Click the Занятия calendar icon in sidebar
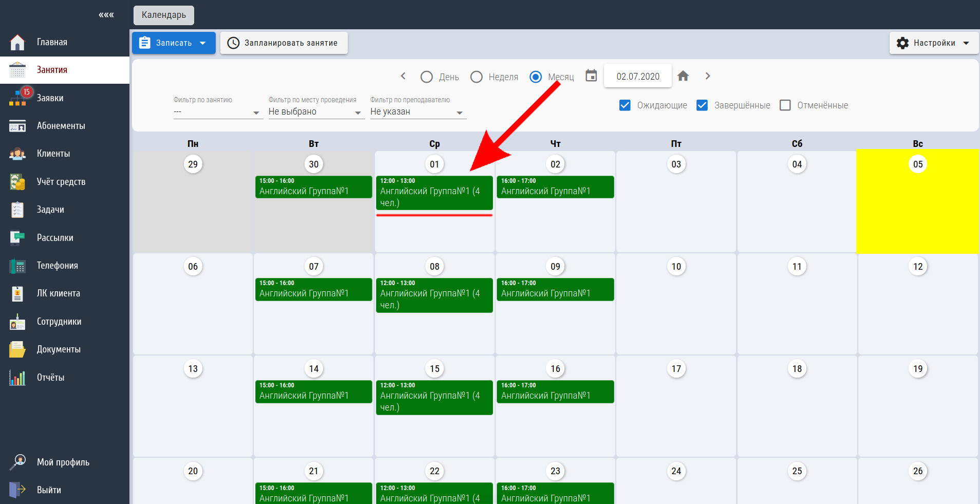This screenshot has height=504, width=980. click(17, 70)
